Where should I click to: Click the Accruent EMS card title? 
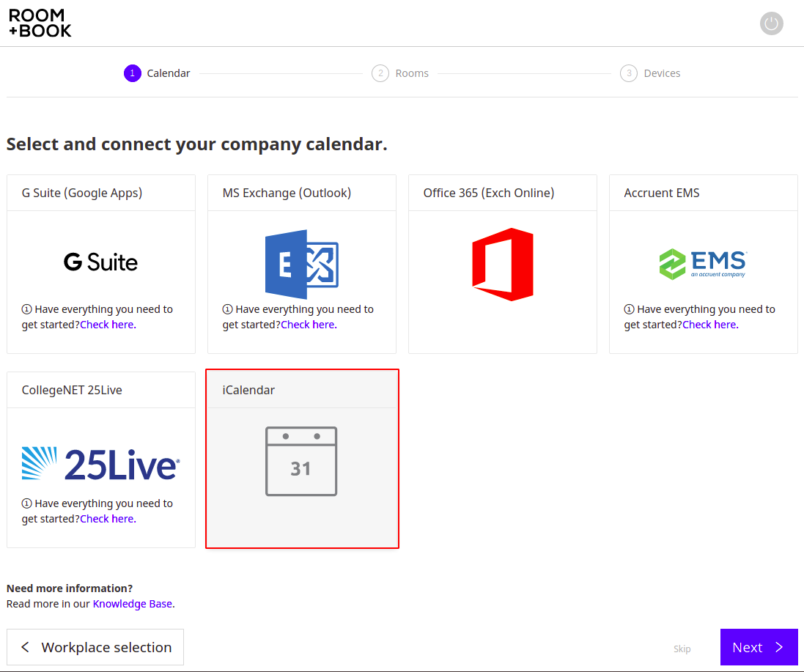tap(662, 193)
